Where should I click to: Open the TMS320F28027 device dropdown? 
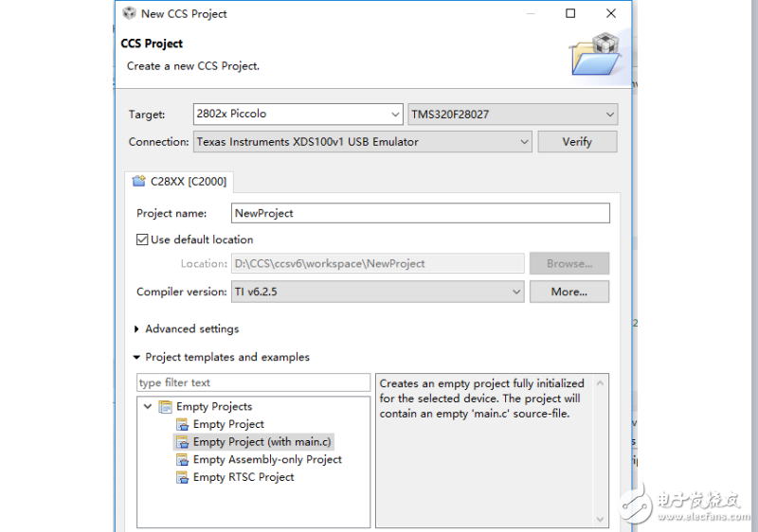click(609, 115)
